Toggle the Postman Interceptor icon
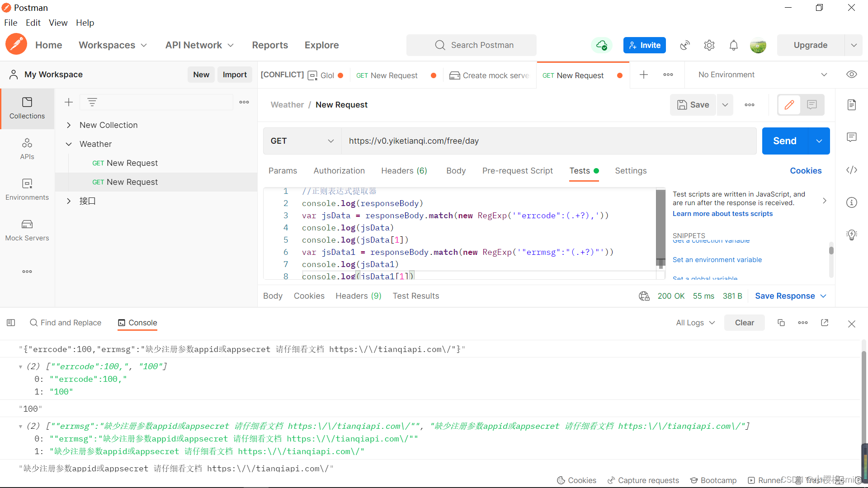The image size is (868, 488). point(685,45)
